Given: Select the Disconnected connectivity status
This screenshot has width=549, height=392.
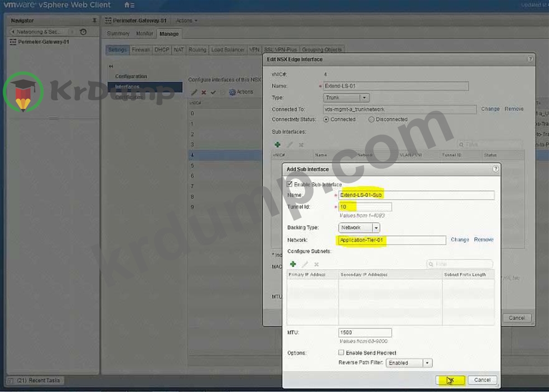Looking at the screenshot, I should (371, 120).
